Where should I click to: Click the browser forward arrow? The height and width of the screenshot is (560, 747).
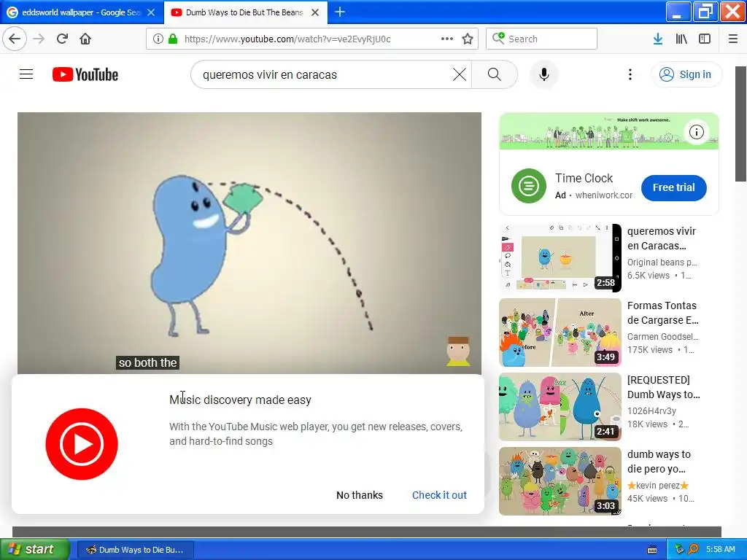(x=39, y=39)
